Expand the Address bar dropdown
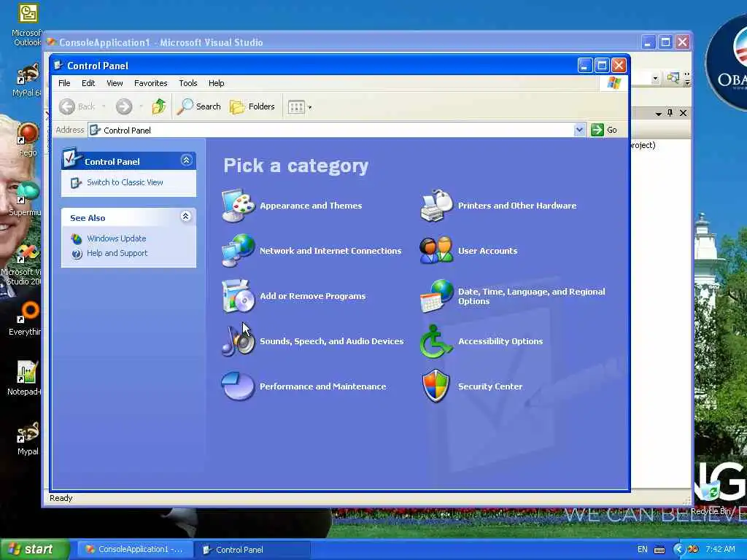Image resolution: width=747 pixels, height=560 pixels. pos(579,130)
